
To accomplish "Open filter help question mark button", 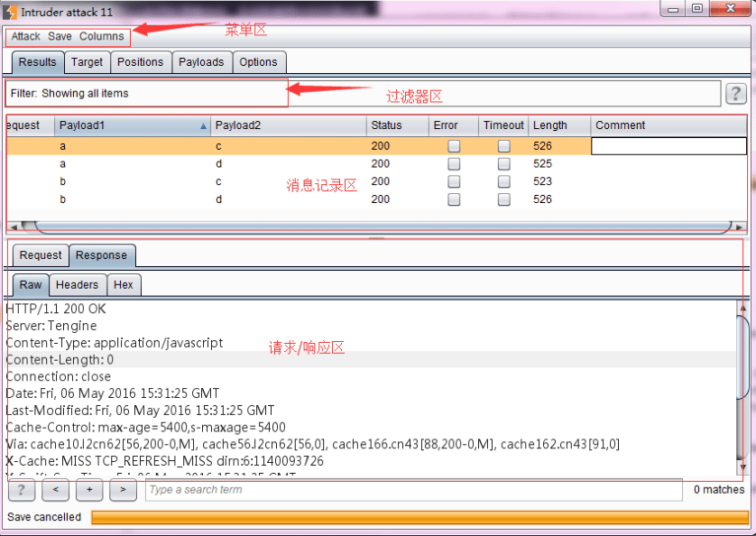I will pyautogui.click(x=736, y=93).
